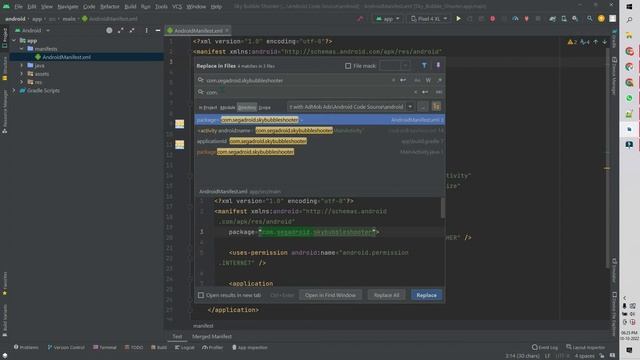Select Module scope option
This screenshot has width=640, height=360.
tap(227, 107)
